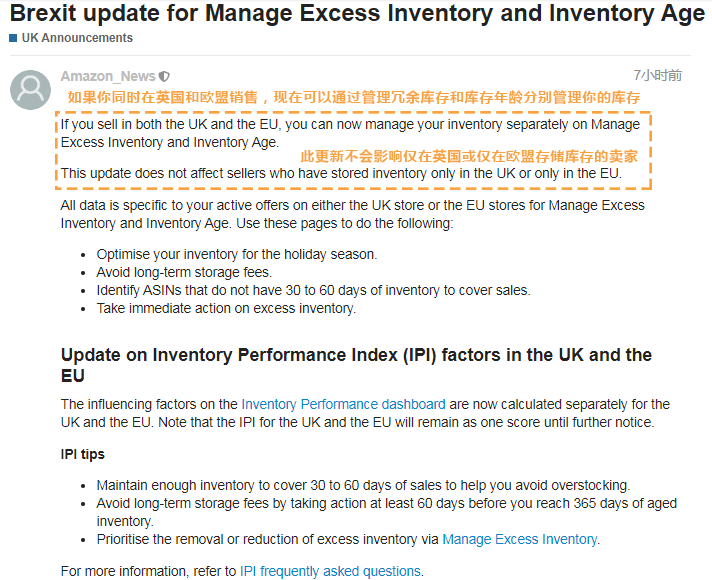Open the Amazon_News username profile
Image resolution: width=712 pixels, height=580 pixels.
(108, 76)
